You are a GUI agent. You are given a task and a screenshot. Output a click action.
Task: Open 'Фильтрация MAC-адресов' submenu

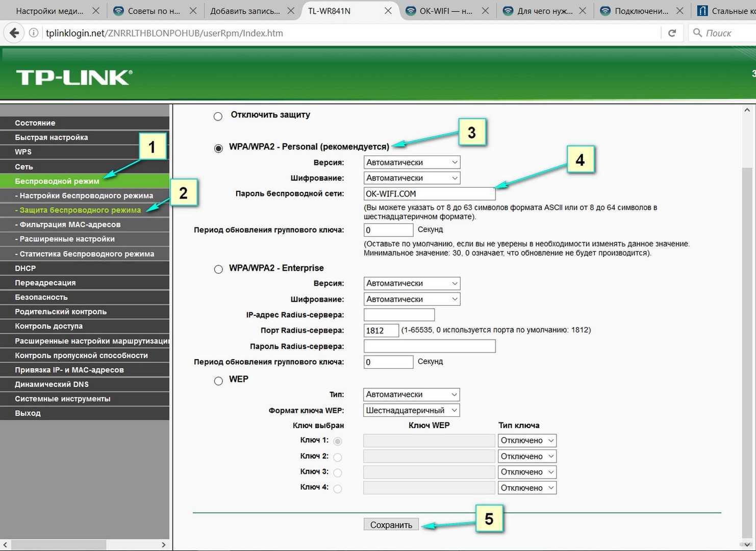(85, 224)
